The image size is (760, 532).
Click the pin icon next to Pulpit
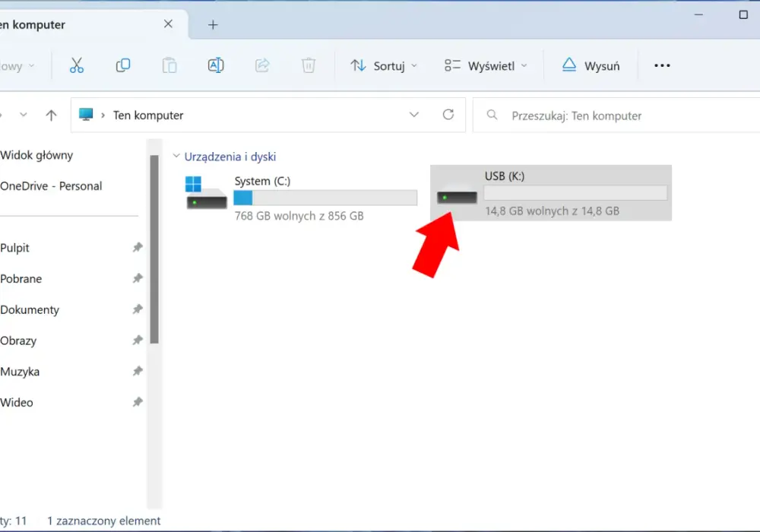(x=138, y=248)
